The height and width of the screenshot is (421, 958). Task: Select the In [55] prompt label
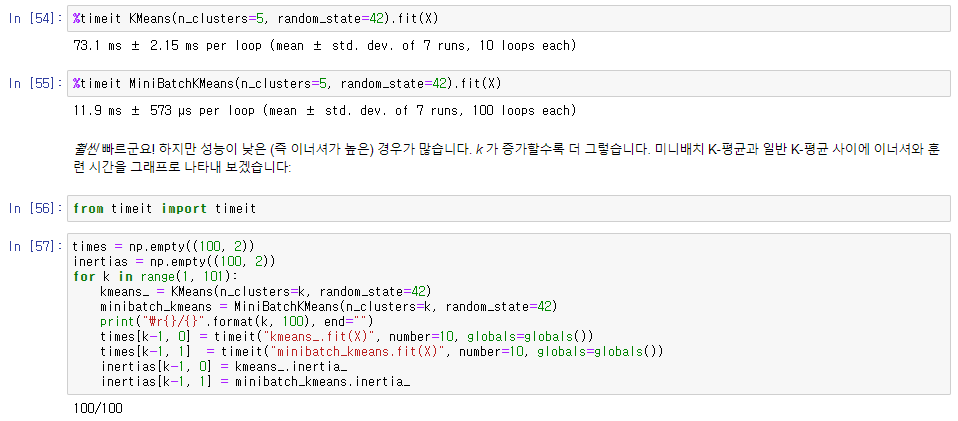click(x=35, y=84)
